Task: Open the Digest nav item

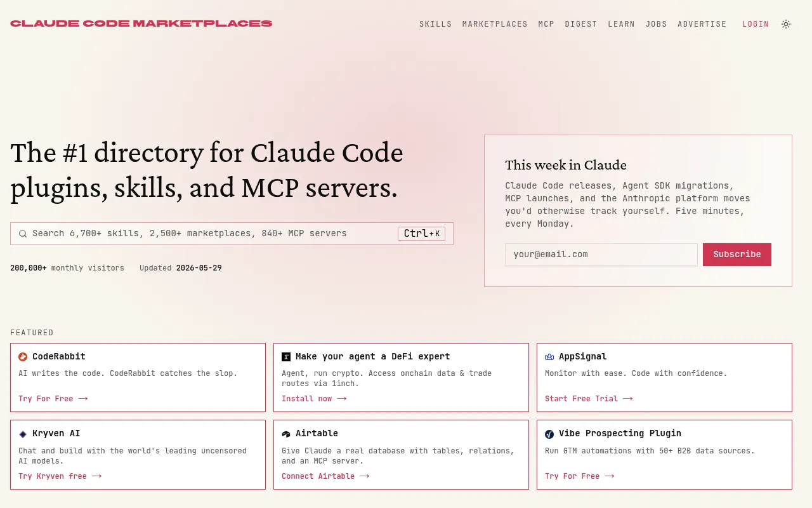Action: [x=581, y=24]
